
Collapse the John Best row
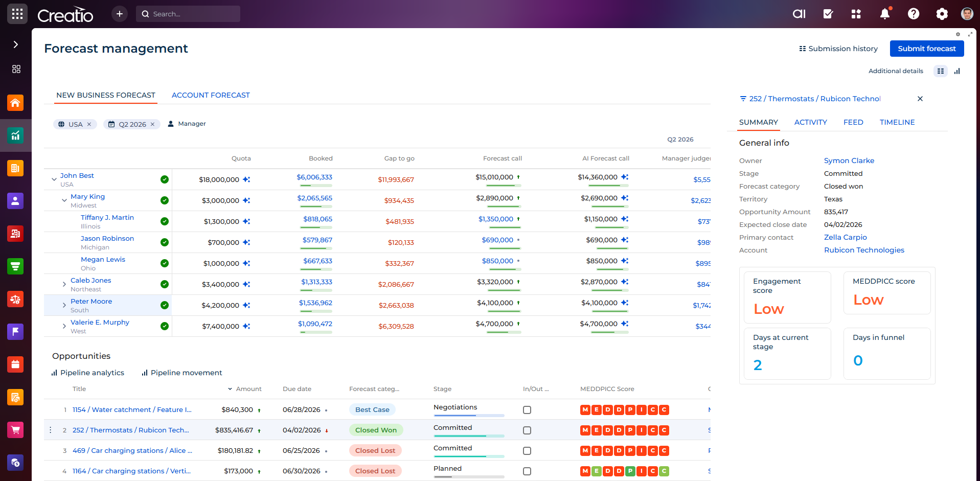(x=54, y=179)
